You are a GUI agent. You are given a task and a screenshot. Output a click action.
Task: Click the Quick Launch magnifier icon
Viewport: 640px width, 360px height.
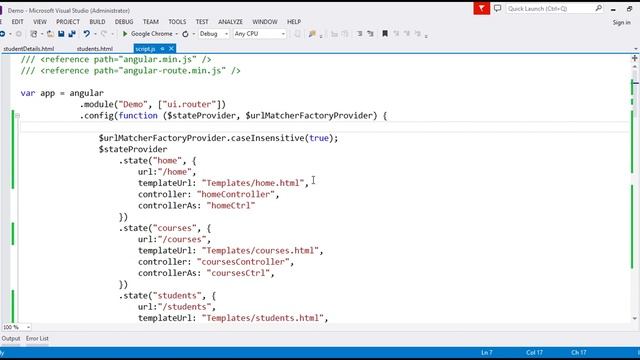598,8
